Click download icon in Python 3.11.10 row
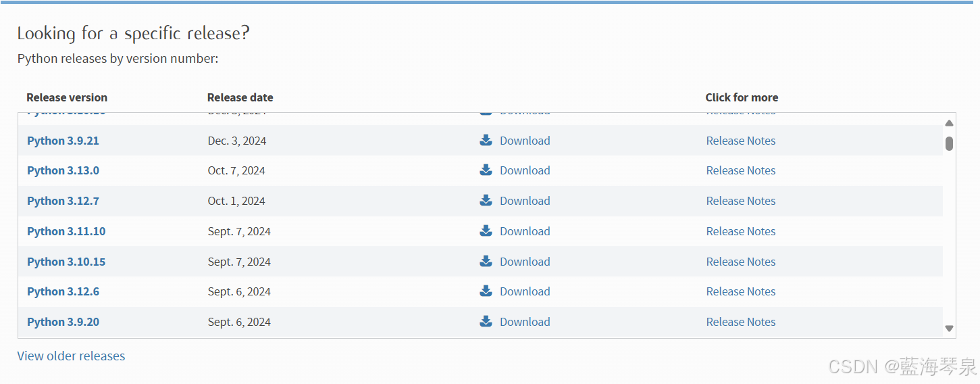 [486, 231]
